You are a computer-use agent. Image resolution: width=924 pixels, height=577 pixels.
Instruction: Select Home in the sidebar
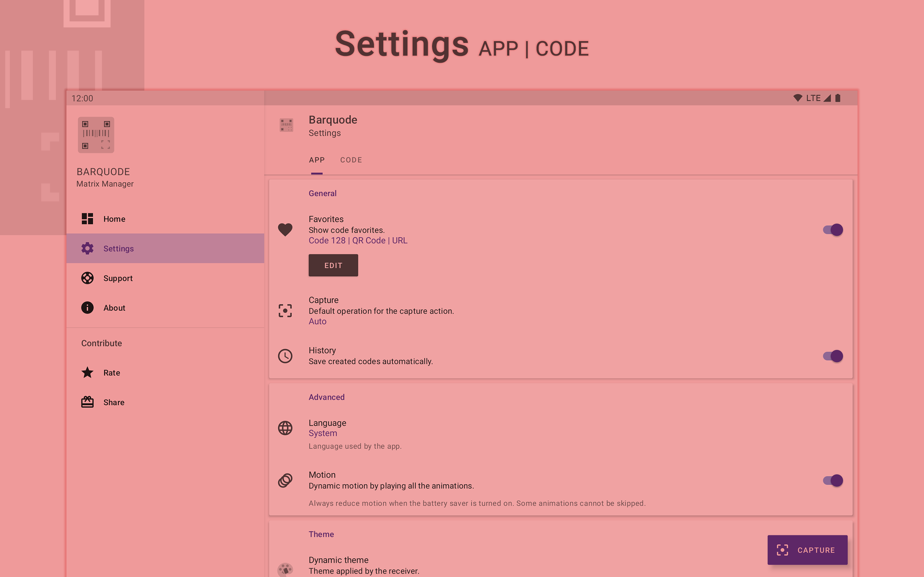click(114, 219)
